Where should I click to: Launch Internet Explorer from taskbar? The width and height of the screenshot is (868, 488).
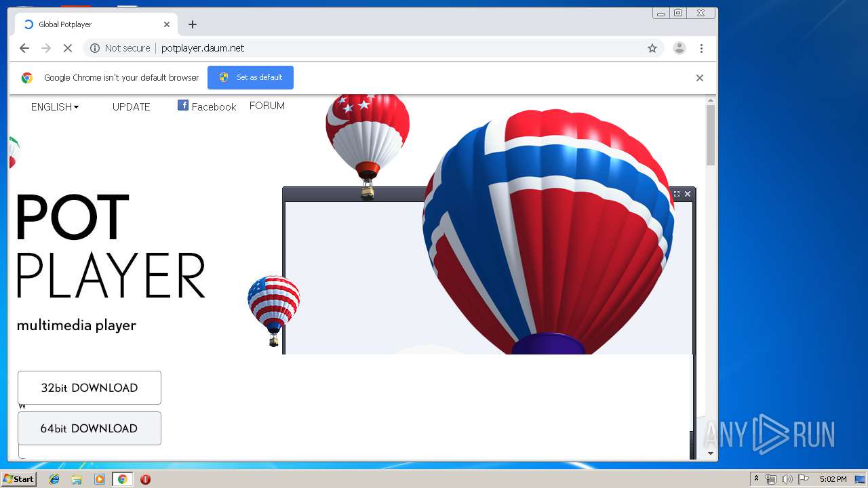(54, 479)
